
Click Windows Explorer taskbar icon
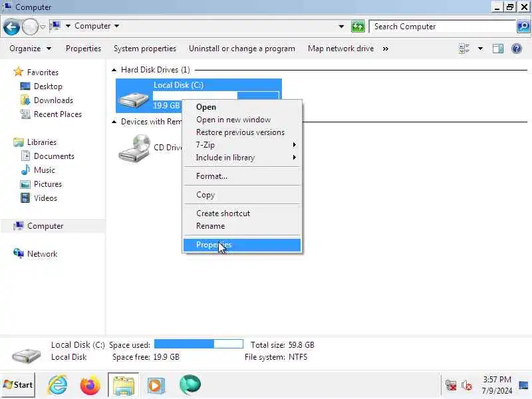click(124, 385)
